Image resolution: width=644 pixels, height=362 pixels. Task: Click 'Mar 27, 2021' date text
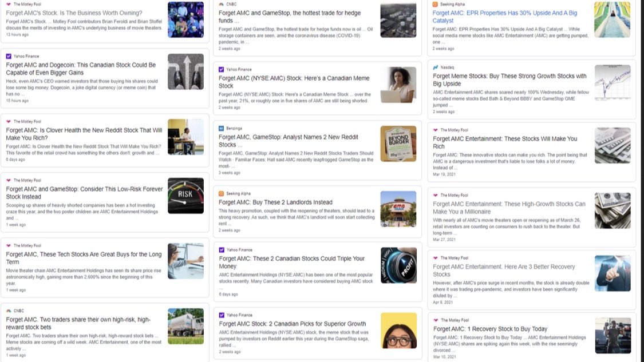point(444,239)
